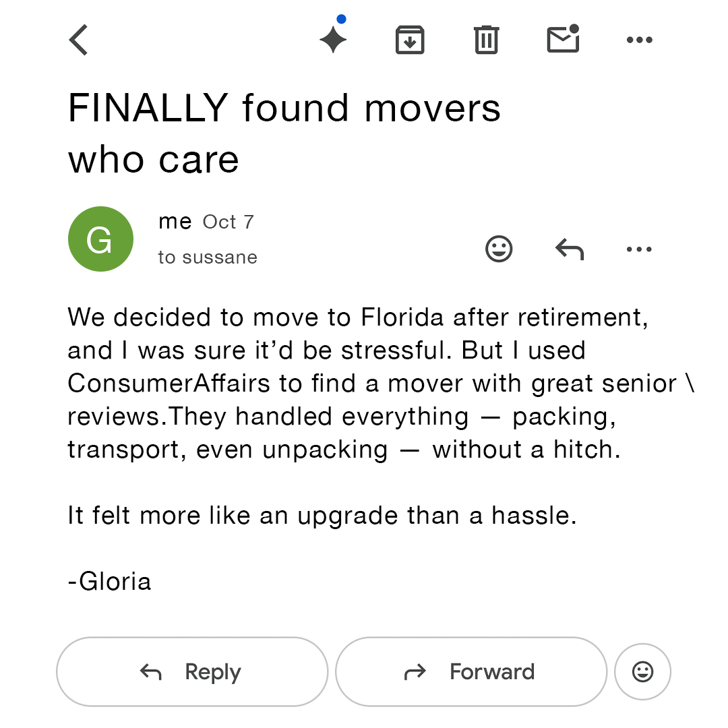Tap the green G sender avatar
This screenshot has width=728, height=728.
[x=100, y=239]
